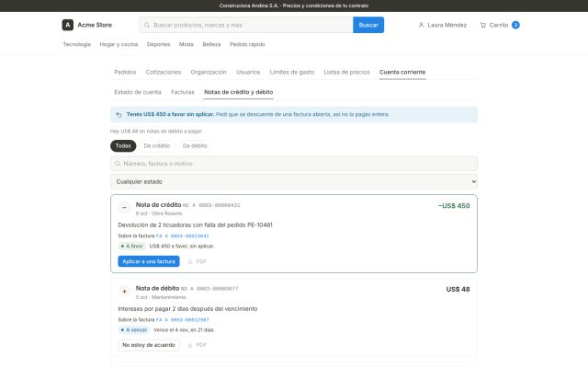This screenshot has height=368, width=588.
Task: Open the Tecnología category
Action: click(76, 44)
